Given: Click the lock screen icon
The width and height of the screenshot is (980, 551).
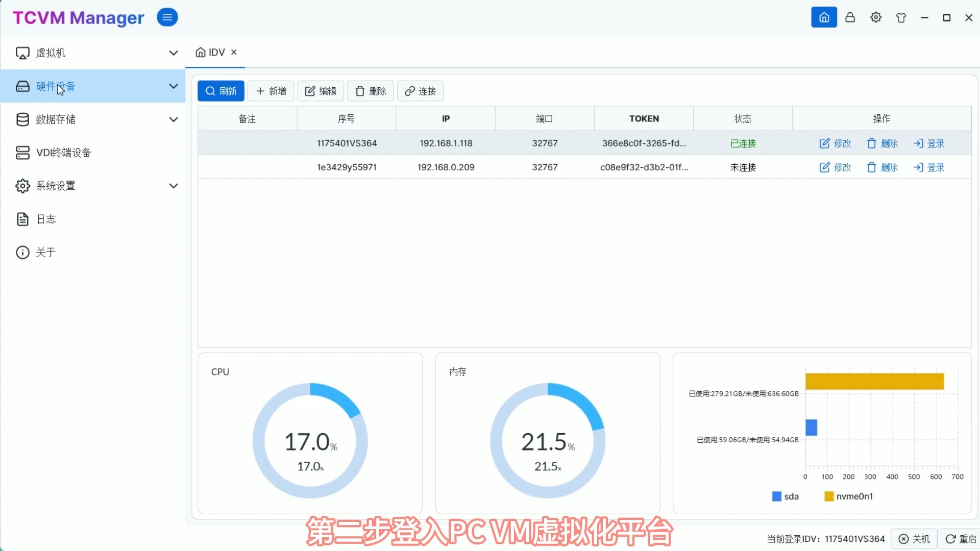Looking at the screenshot, I should 850,17.
